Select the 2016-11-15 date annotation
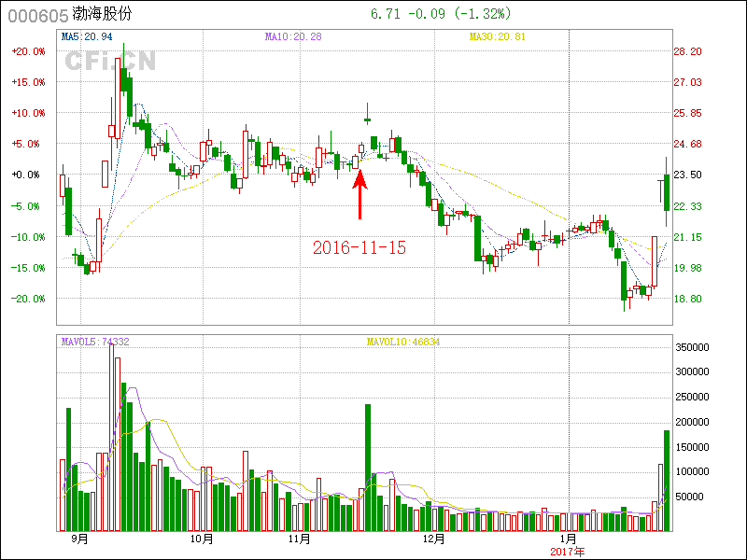 click(x=359, y=248)
